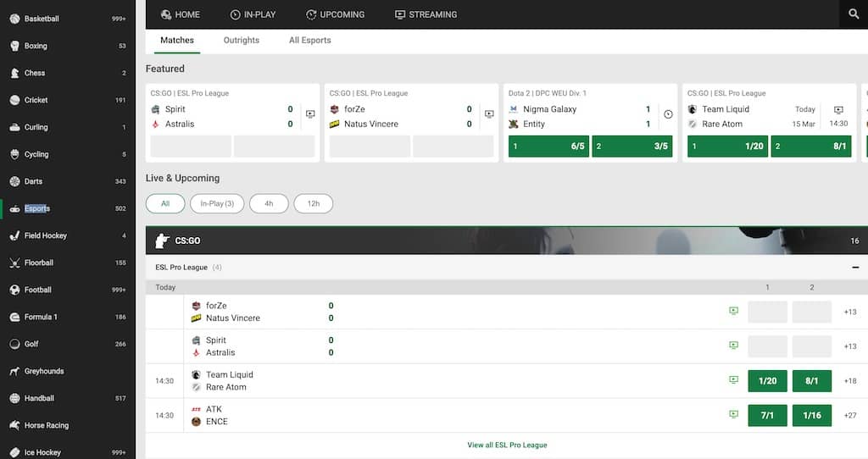Select Field Hockey icon in sidebar
Viewport: 868px width, 459px height.
15,235
